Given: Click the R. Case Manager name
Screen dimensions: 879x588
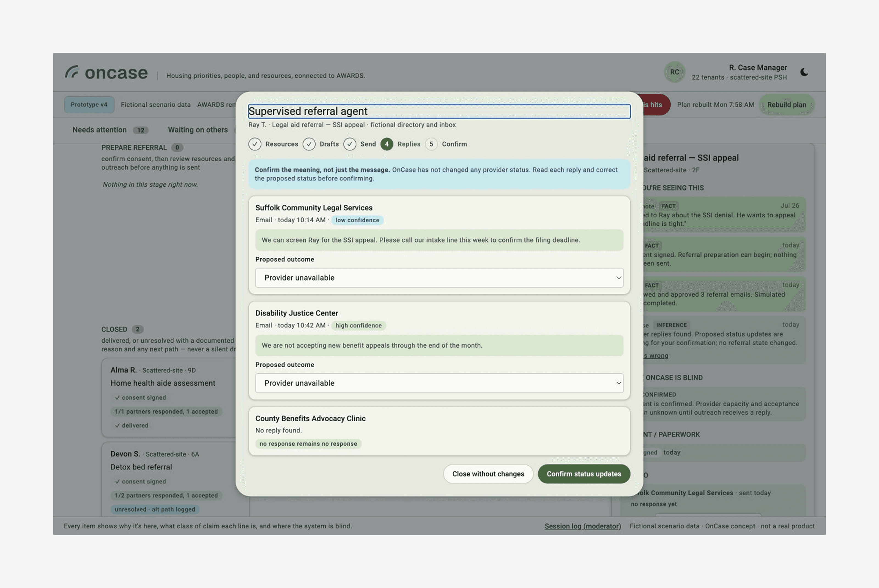Looking at the screenshot, I should click(x=757, y=68).
